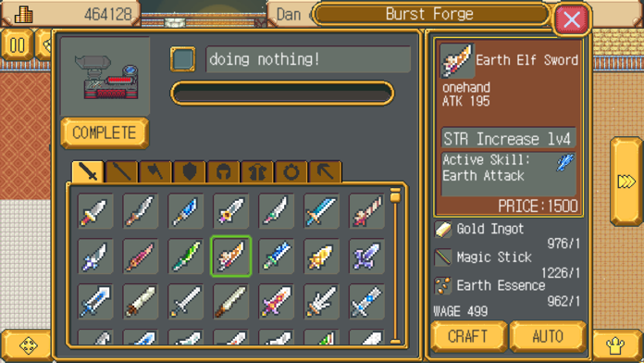This screenshot has height=363, width=644.
Task: Click the empty crafting progress bar
Action: [x=282, y=94]
